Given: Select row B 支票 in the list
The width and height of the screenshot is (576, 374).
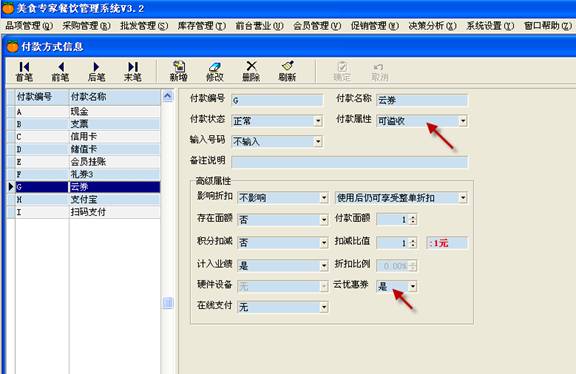Looking at the screenshot, I should [87, 124].
